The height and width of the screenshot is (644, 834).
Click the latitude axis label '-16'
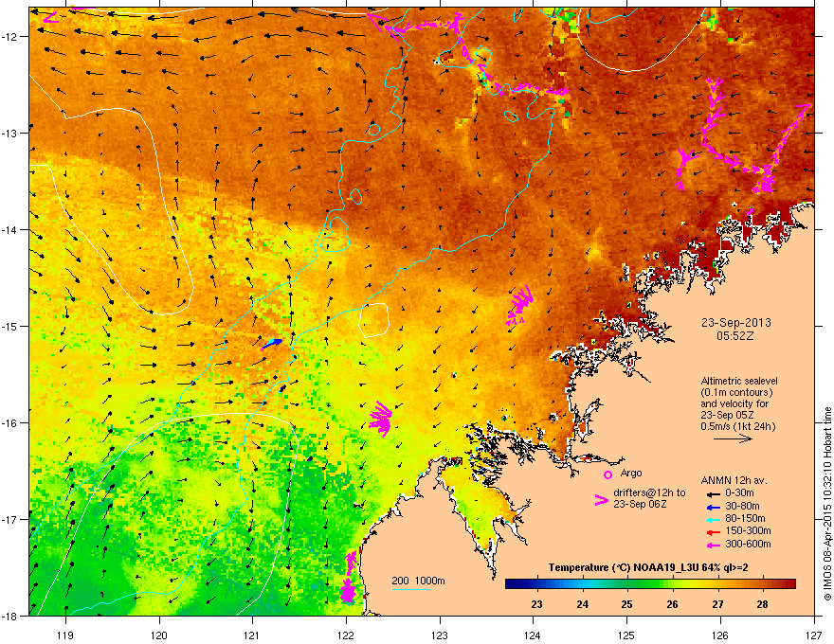pos(10,423)
